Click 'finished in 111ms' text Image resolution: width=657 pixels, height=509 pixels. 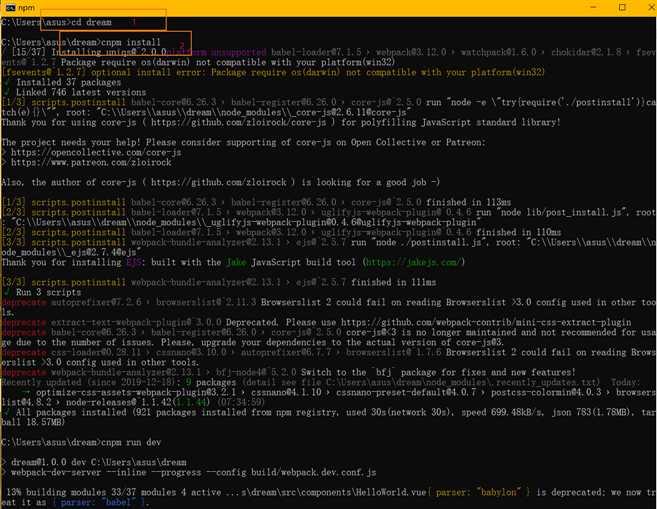click(x=393, y=282)
